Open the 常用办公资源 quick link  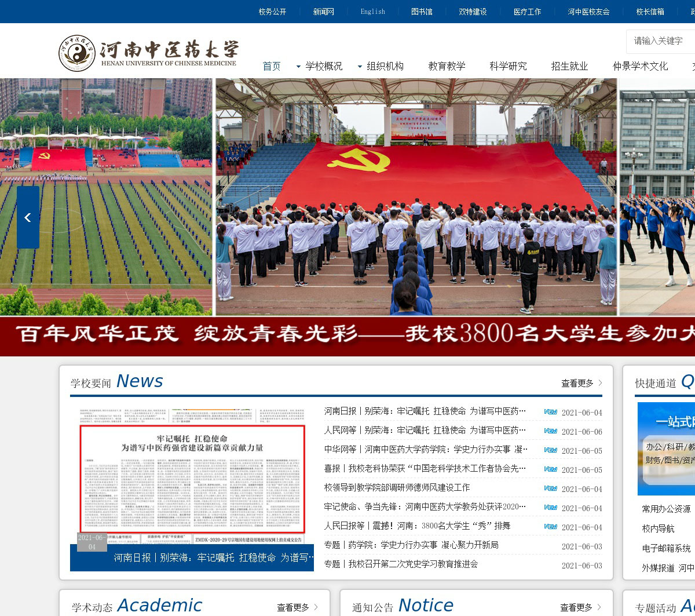point(666,509)
